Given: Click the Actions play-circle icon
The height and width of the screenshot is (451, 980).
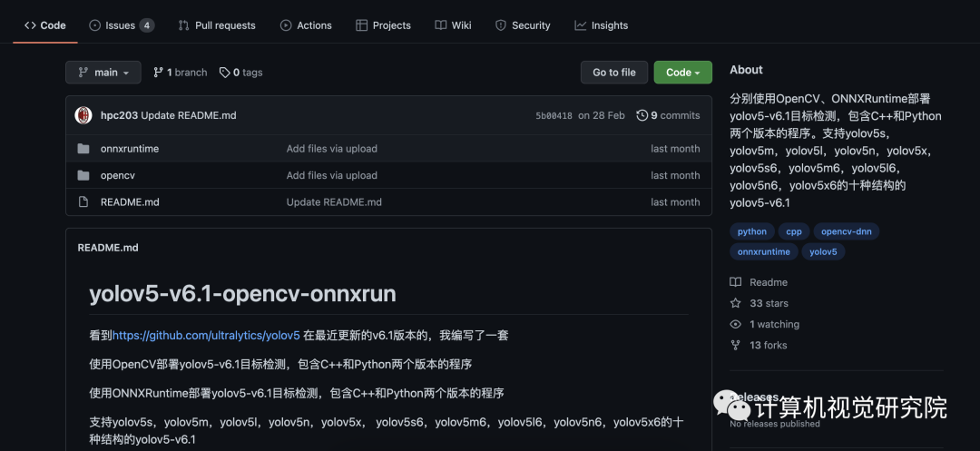Looking at the screenshot, I should pos(286,25).
